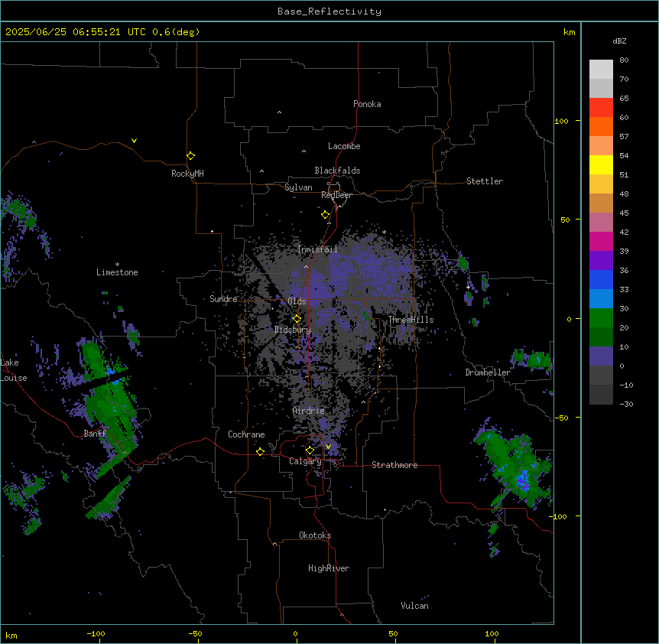Click the ThreeHills label
This screenshot has height=644, width=659.
pyautogui.click(x=411, y=320)
